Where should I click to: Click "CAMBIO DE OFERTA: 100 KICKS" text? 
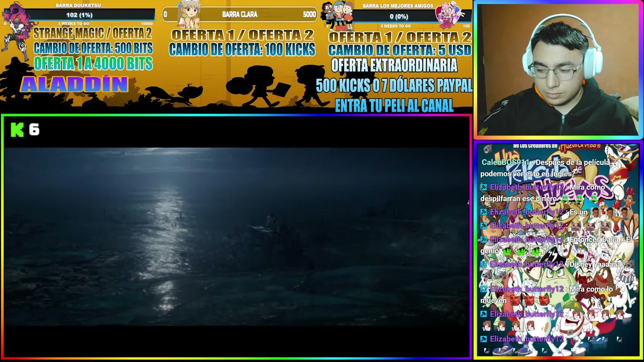click(242, 49)
